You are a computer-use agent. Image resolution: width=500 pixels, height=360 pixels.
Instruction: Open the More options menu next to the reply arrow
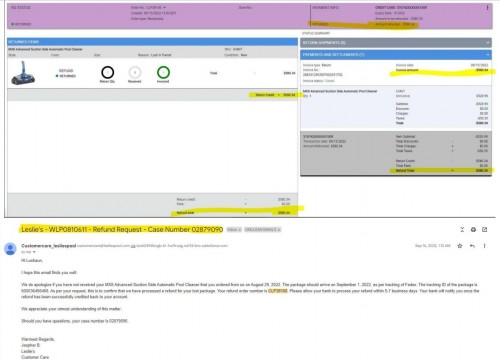[x=484, y=246]
